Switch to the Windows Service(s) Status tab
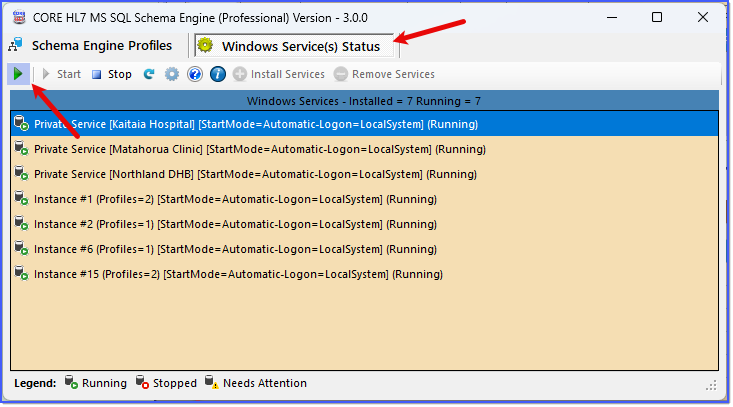Viewport: 733px width, 407px height. 294,46
